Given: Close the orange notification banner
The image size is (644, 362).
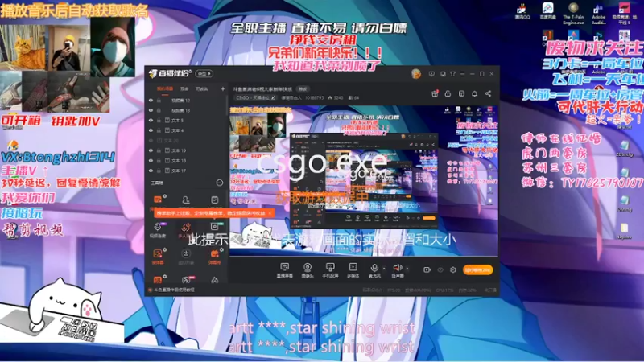Looking at the screenshot, I should [x=270, y=213].
